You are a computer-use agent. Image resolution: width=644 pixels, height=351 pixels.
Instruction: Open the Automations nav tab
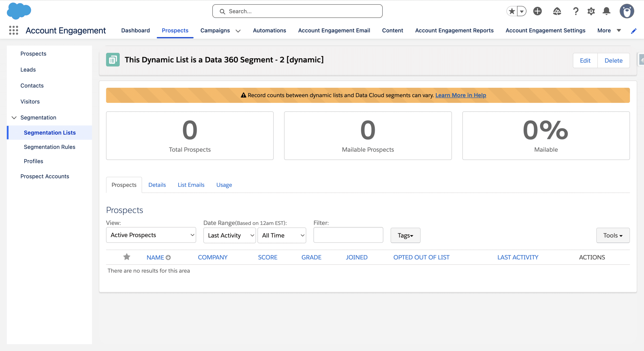tap(269, 30)
